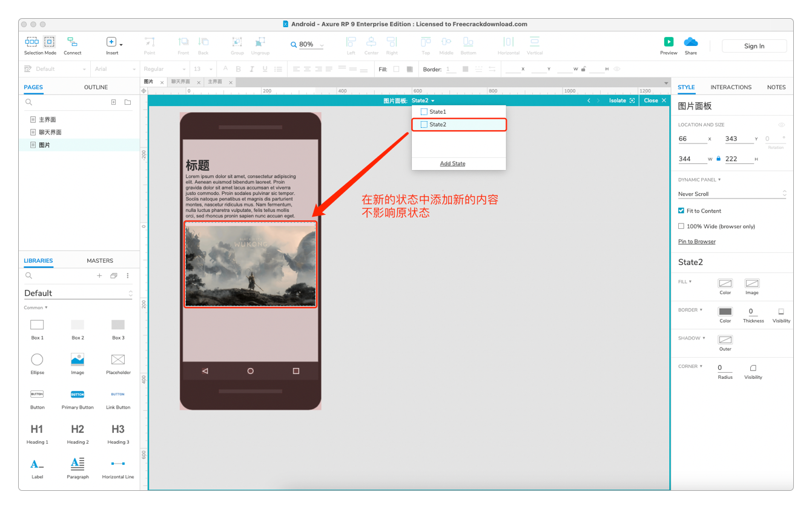812x509 pixels.
Task: Click the Isolate button
Action: [x=622, y=100]
